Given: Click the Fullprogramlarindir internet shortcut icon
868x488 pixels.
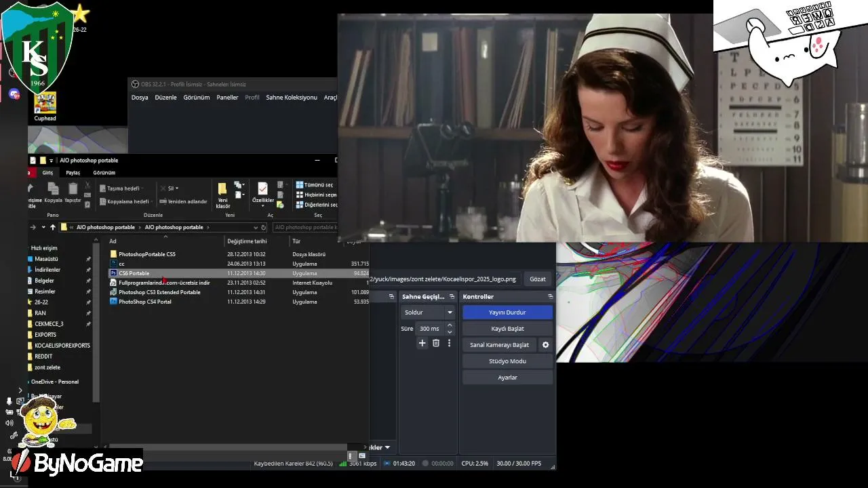Looking at the screenshot, I should coord(113,283).
